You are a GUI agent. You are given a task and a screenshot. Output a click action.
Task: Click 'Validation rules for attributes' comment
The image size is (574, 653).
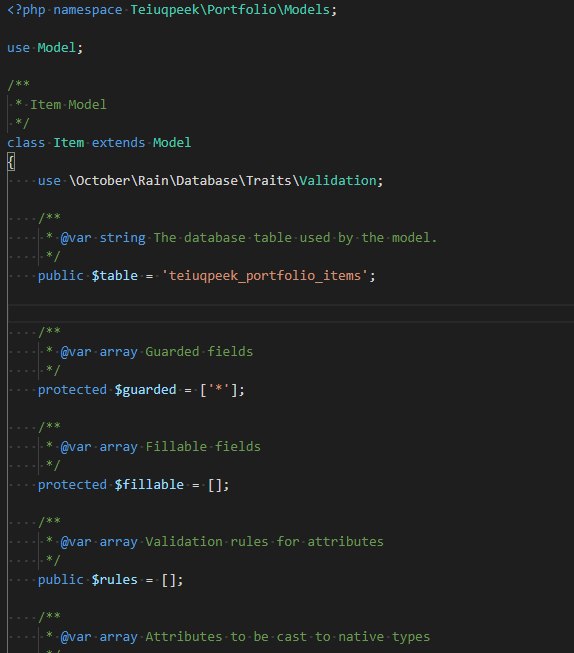click(x=264, y=542)
